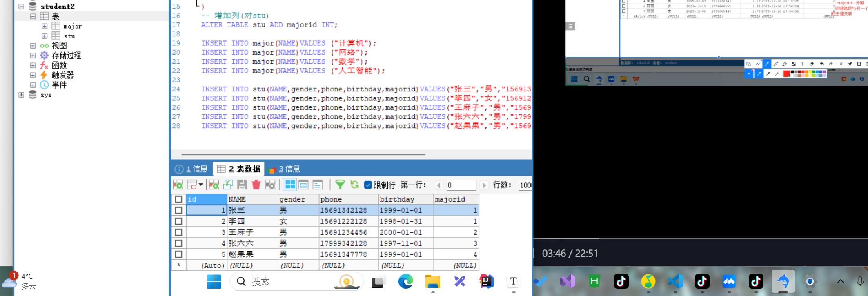This screenshot has height=296, width=868.
Task: Switch to form view mode icon
Action: coord(303,185)
